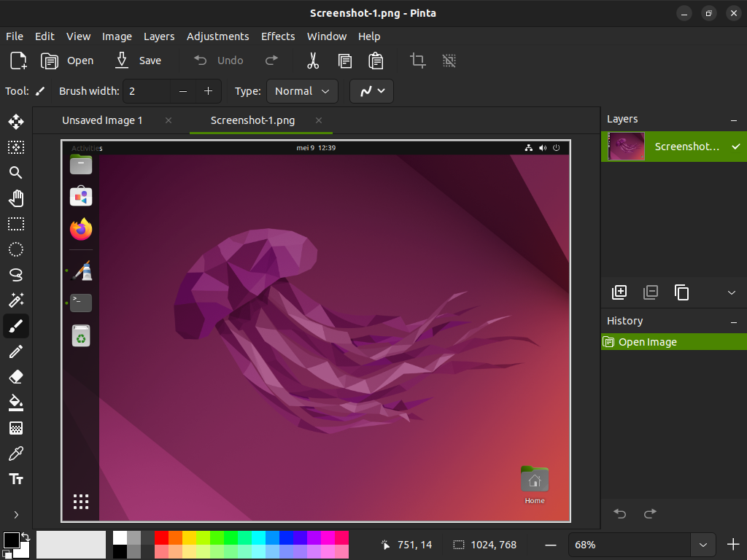
Task: Reset colors to black and white
Action: pyautogui.click(x=7, y=554)
